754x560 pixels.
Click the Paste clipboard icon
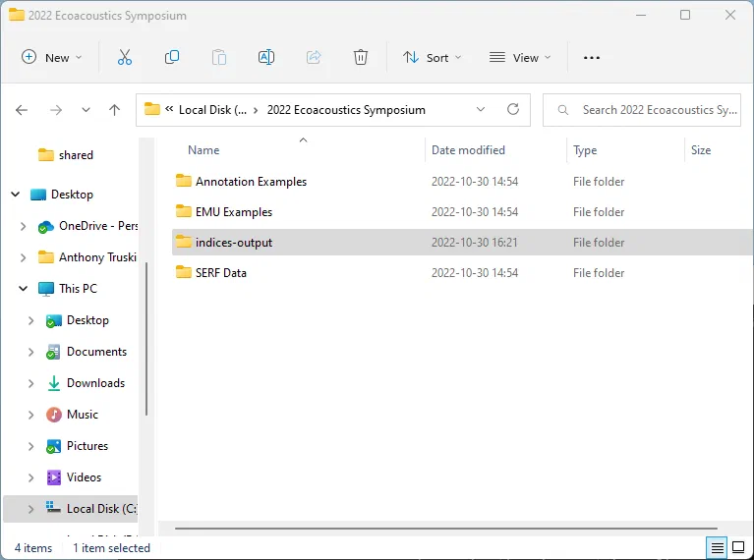pos(219,57)
